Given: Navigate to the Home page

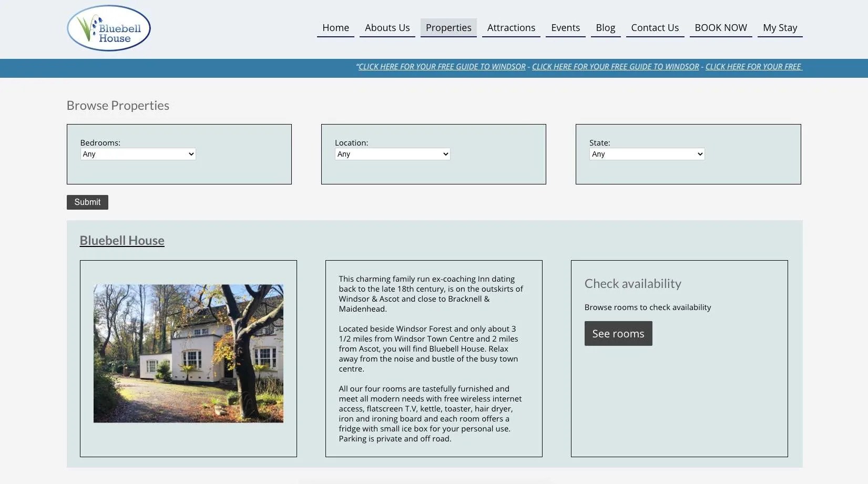Looking at the screenshot, I should pos(335,27).
